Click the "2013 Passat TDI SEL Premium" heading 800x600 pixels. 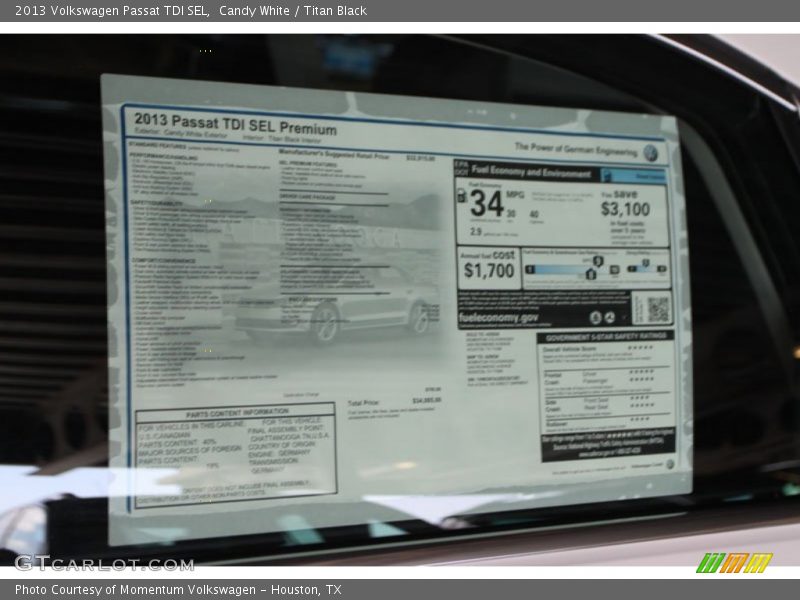pos(235,124)
